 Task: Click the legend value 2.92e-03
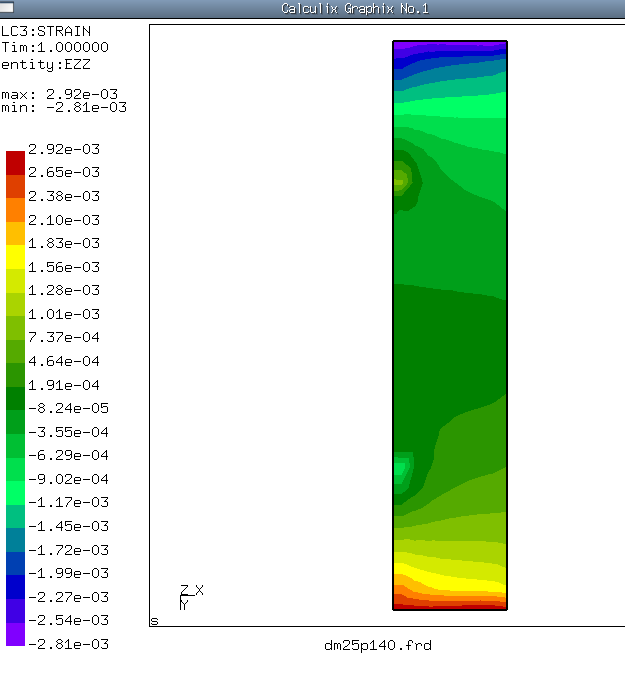(x=64, y=149)
